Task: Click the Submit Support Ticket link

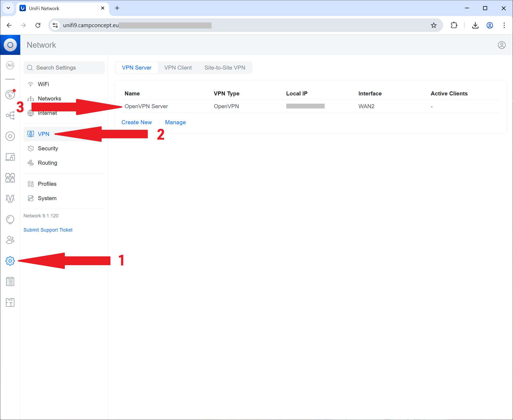Action: (48, 230)
